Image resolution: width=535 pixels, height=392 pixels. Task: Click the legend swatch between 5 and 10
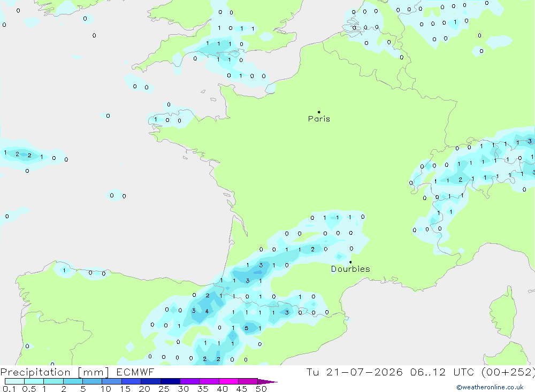coord(92,381)
